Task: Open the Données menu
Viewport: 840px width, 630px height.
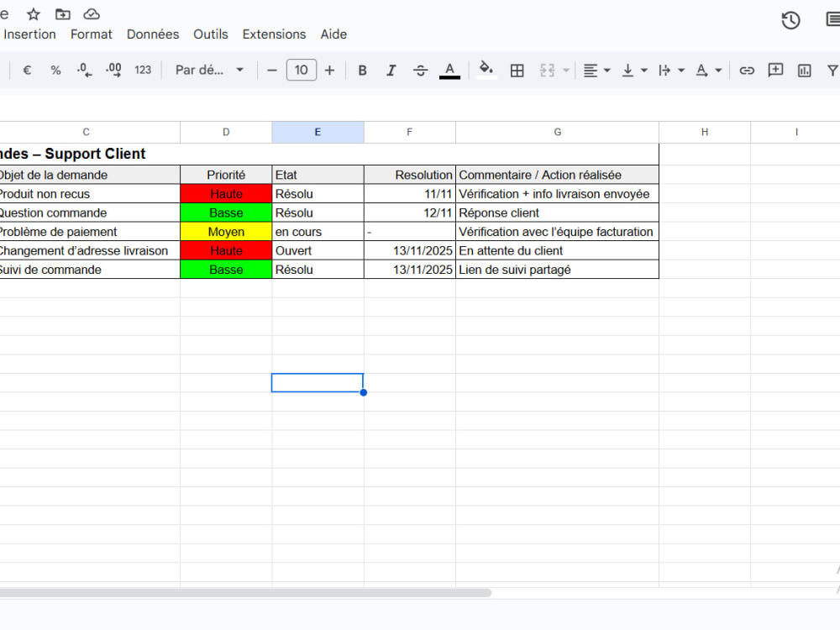Action: pyautogui.click(x=153, y=34)
